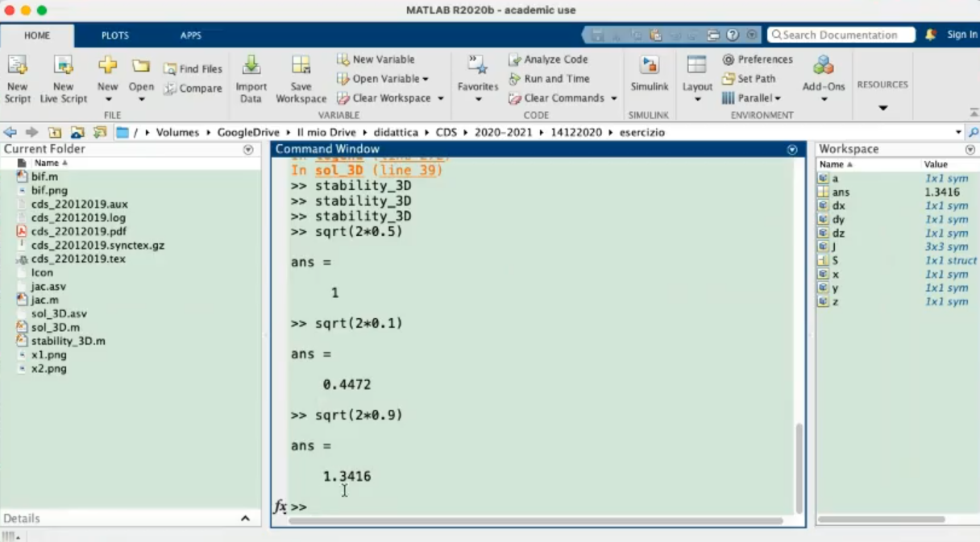Open the Command Window actions menu
The width and height of the screenshot is (980, 542).
792,150
